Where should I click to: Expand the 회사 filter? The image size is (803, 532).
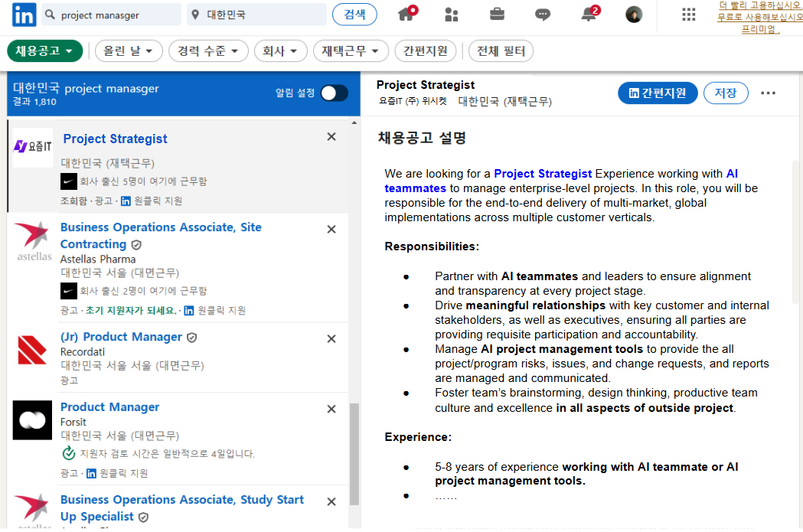[281, 51]
